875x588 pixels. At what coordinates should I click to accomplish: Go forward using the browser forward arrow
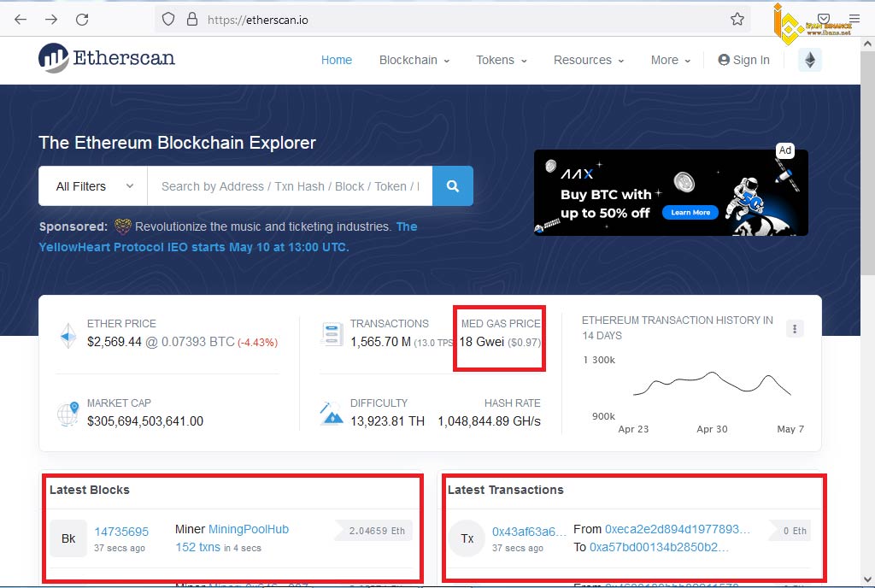point(51,20)
